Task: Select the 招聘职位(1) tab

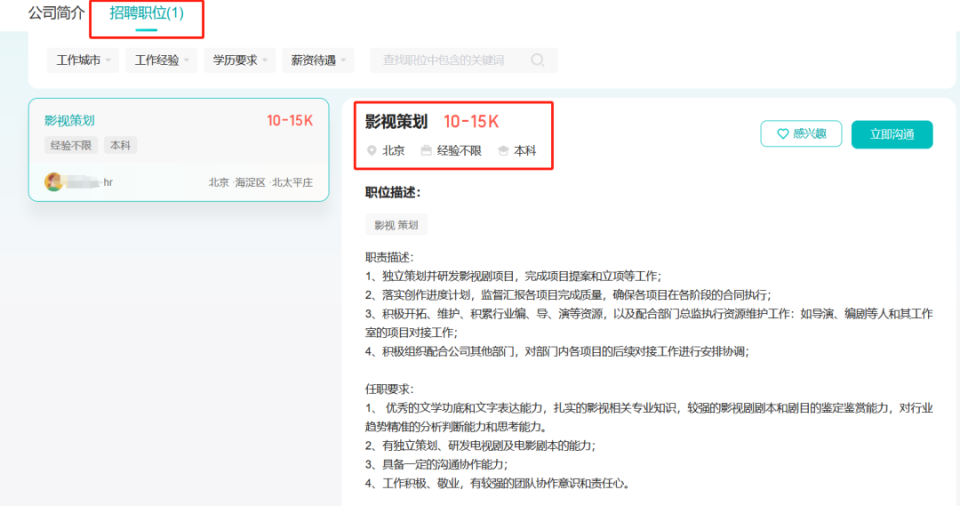Action: 146,13
